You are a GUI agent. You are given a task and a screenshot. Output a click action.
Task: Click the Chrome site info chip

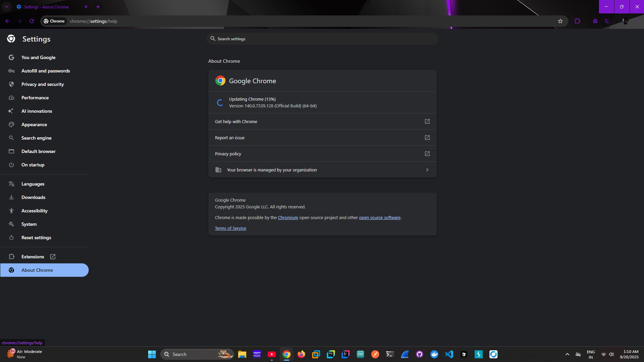[x=54, y=21]
